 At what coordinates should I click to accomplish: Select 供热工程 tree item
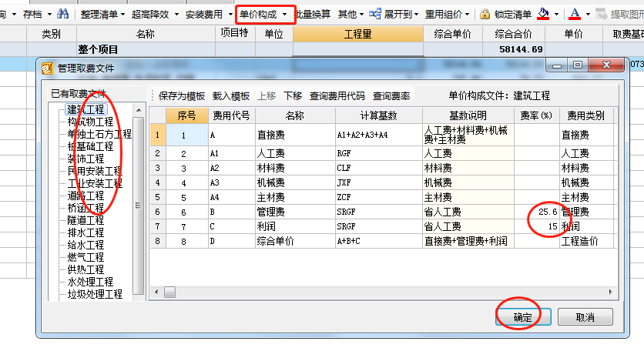(86, 269)
